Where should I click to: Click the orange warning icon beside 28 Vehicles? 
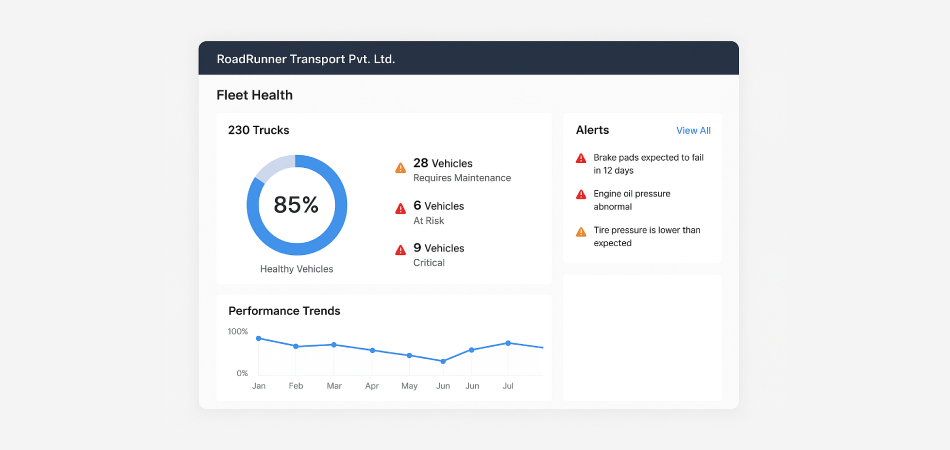[401, 168]
